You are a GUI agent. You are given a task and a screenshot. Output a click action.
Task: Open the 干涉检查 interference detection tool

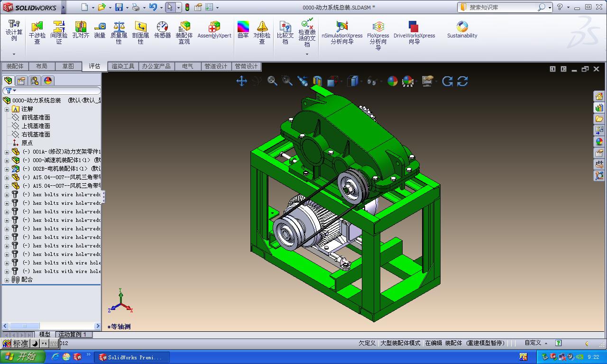[x=37, y=32]
